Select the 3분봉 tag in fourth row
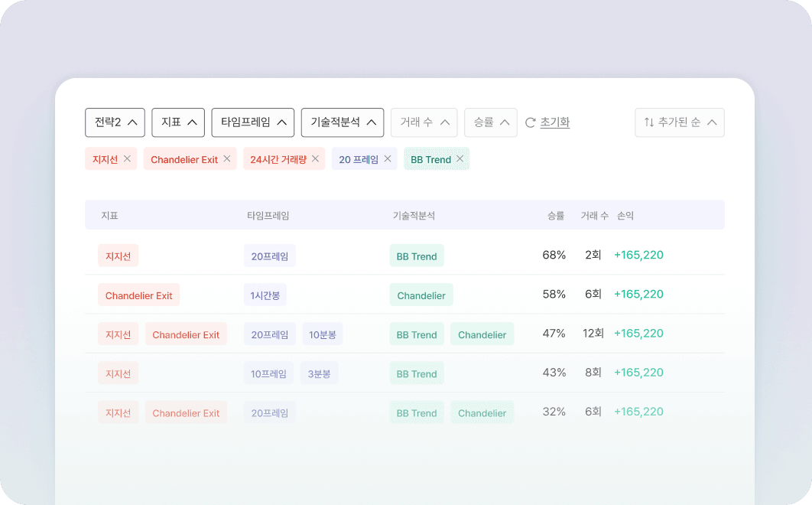This screenshot has height=505, width=812. [319, 373]
